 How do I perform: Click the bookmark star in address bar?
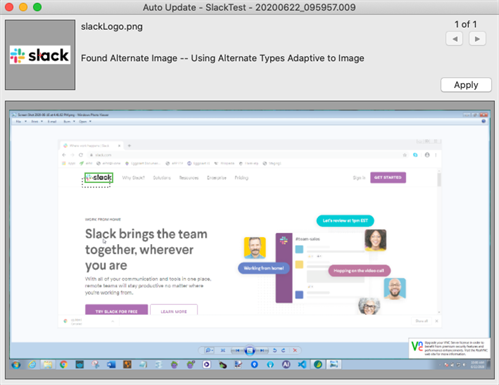pos(405,155)
